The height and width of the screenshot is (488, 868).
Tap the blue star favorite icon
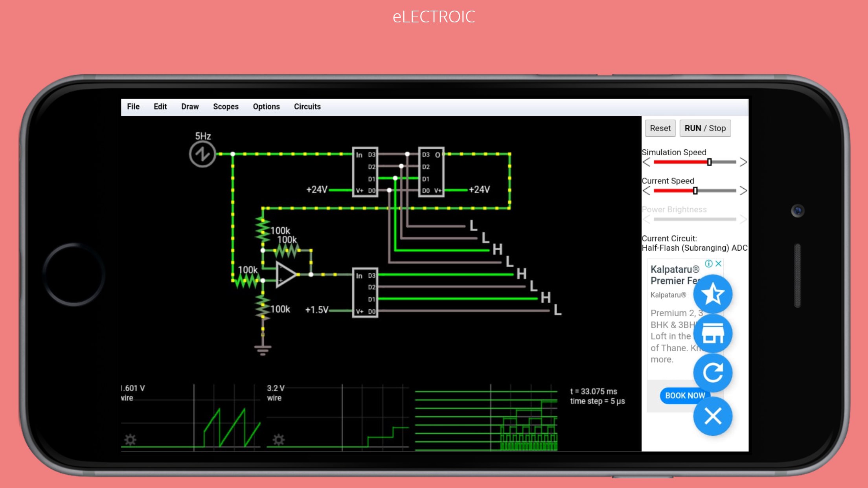(x=712, y=294)
